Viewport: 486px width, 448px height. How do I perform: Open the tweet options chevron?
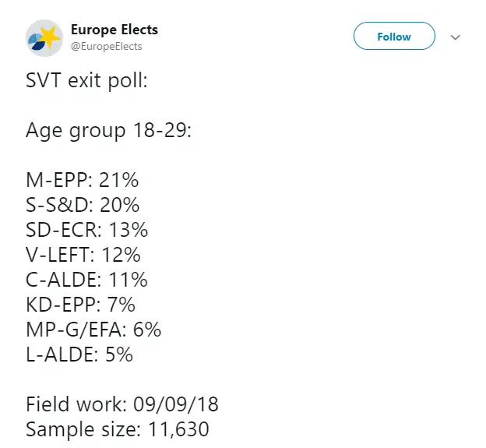pyautogui.click(x=456, y=37)
